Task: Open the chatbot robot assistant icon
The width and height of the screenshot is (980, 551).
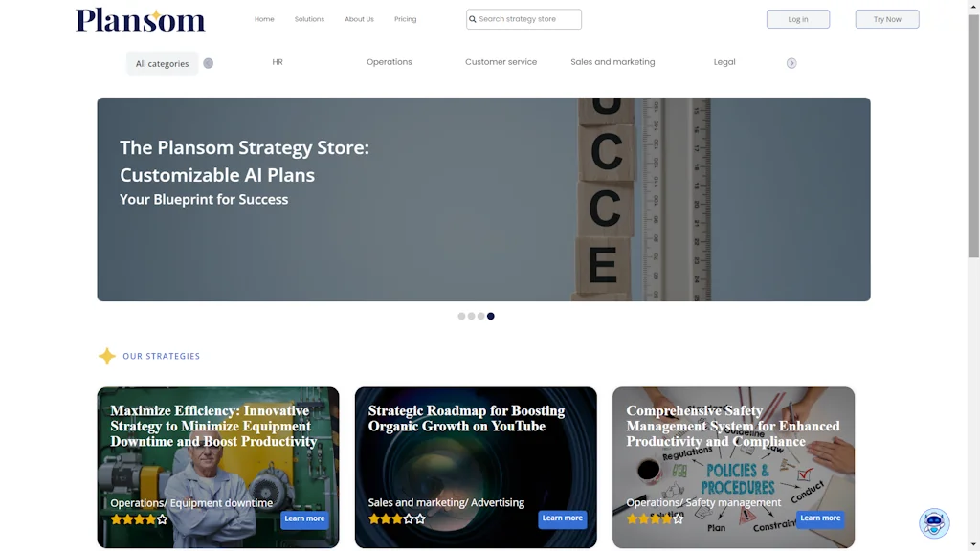Action: point(934,523)
